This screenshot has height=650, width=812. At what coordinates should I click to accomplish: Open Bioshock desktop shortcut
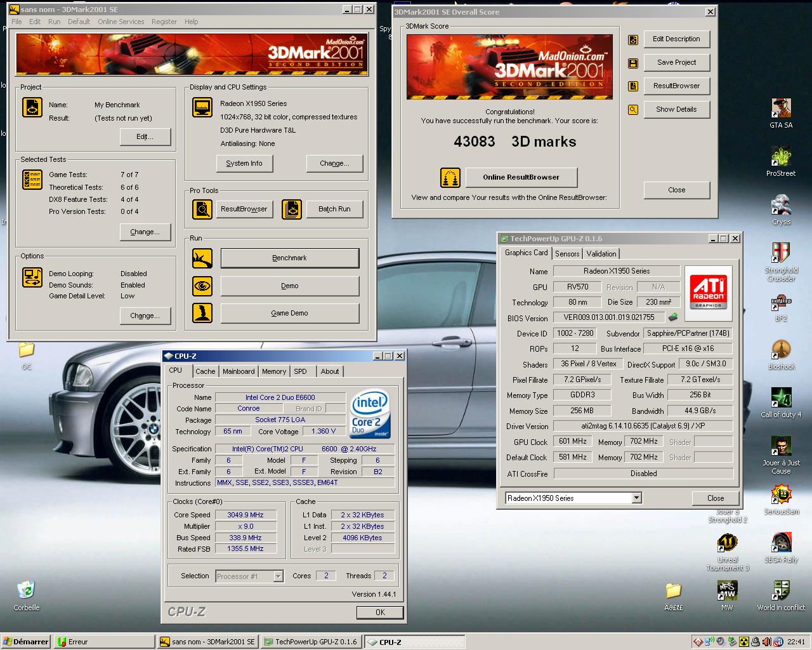tap(781, 354)
